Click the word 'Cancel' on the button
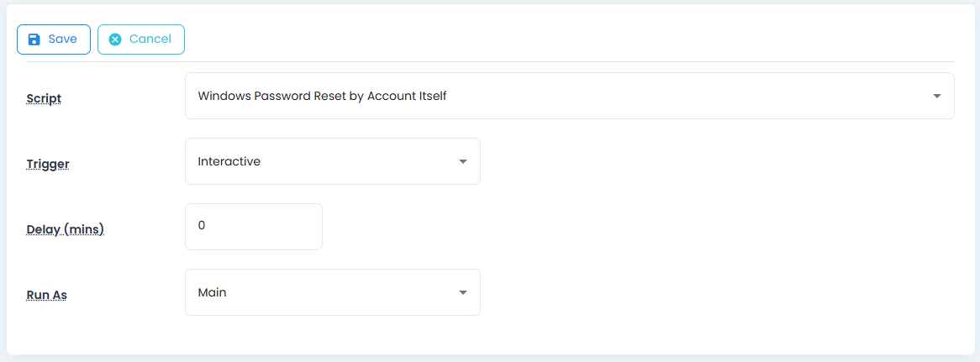 [150, 39]
